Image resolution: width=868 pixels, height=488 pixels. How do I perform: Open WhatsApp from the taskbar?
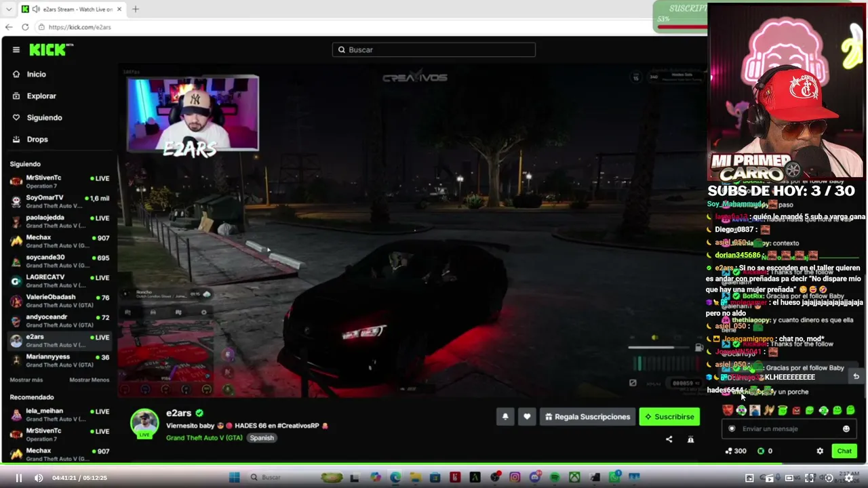pyautogui.click(x=614, y=478)
